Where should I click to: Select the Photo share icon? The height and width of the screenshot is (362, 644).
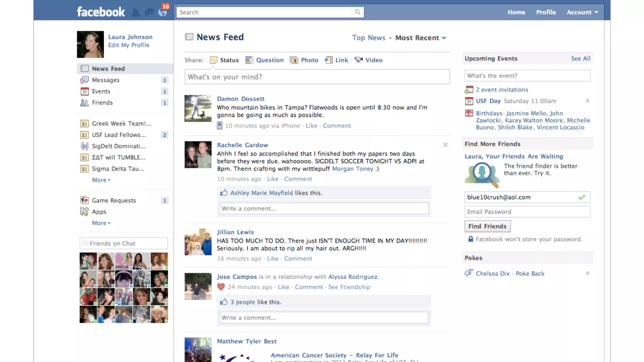(294, 60)
